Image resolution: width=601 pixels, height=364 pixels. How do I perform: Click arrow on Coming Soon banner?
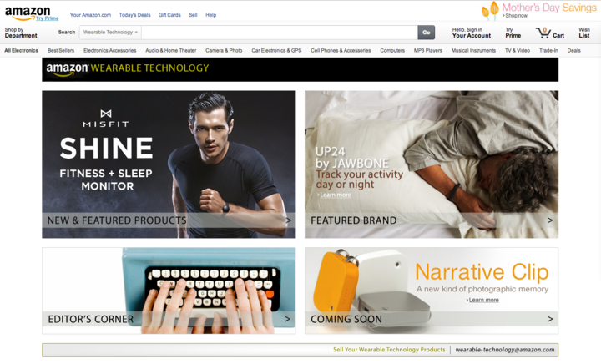click(x=549, y=319)
